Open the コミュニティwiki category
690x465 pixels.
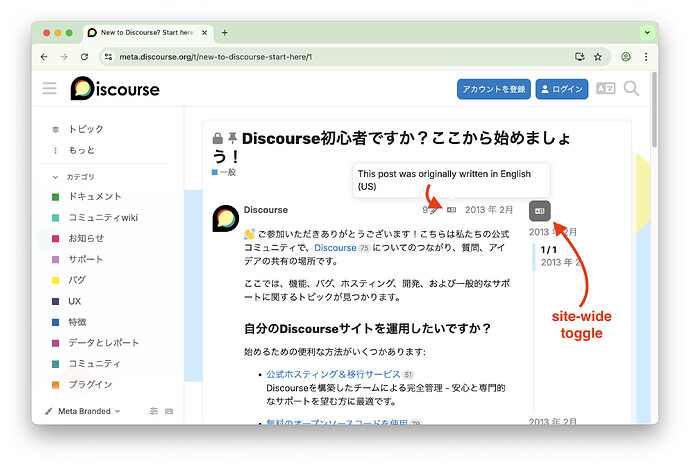tap(104, 218)
